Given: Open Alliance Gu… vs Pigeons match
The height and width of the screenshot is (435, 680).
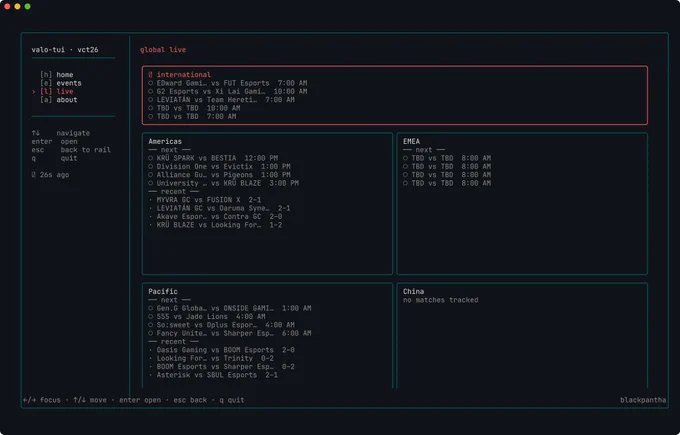Looking at the screenshot, I should click(219, 175).
